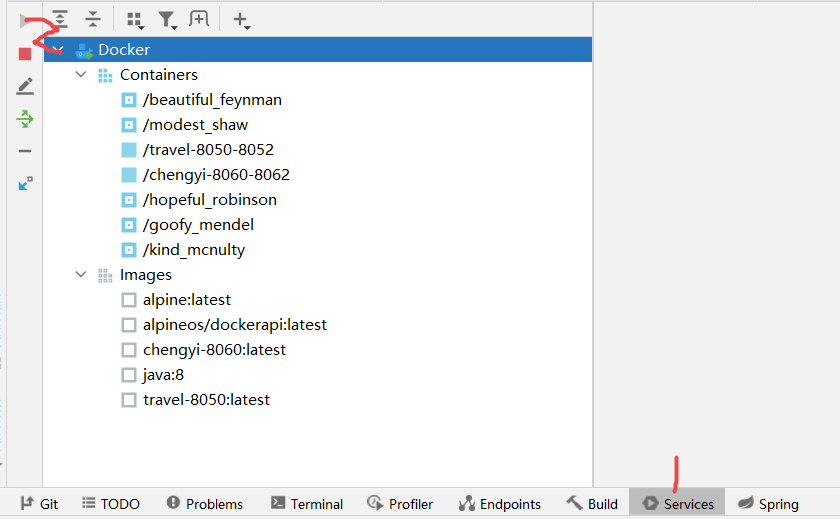Collapse the Containers tree node

tap(81, 74)
